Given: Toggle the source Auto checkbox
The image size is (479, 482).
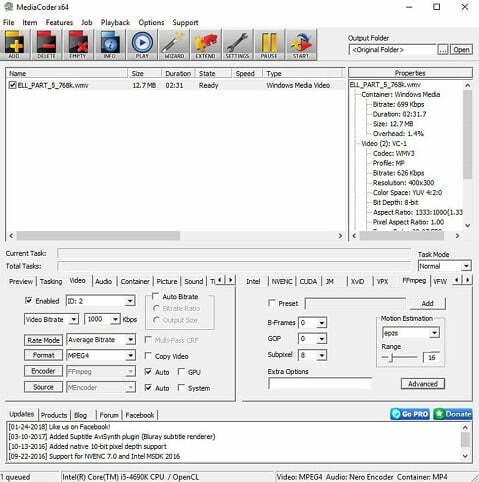Looking at the screenshot, I should 148,388.
